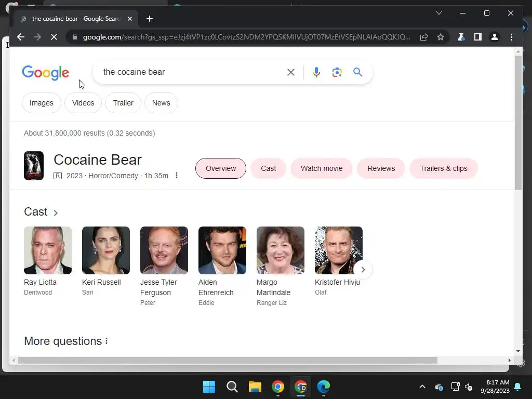Image resolution: width=532 pixels, height=399 pixels.
Task: Filter results by Images
Action: [42, 103]
